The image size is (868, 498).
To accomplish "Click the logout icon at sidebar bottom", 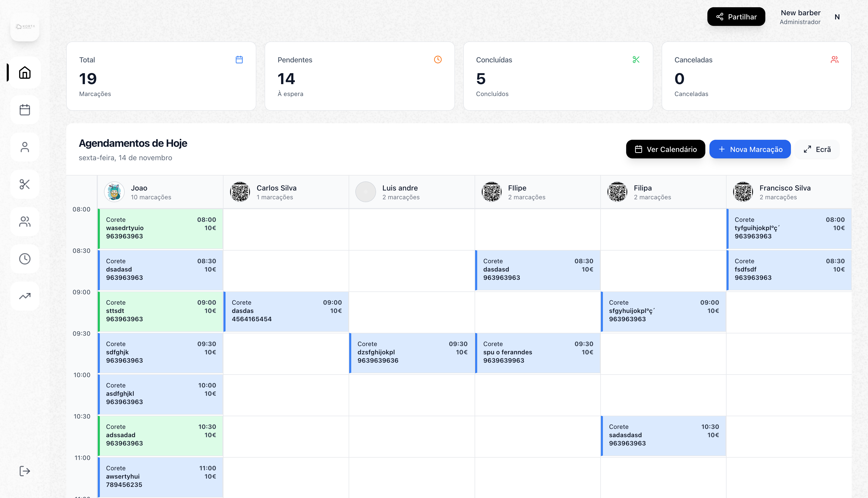I will [25, 471].
